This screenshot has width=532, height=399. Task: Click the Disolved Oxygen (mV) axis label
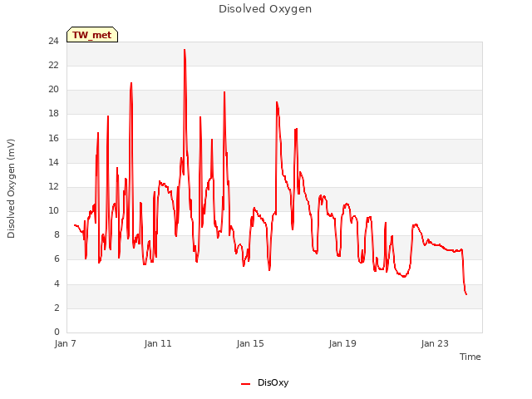(11, 189)
